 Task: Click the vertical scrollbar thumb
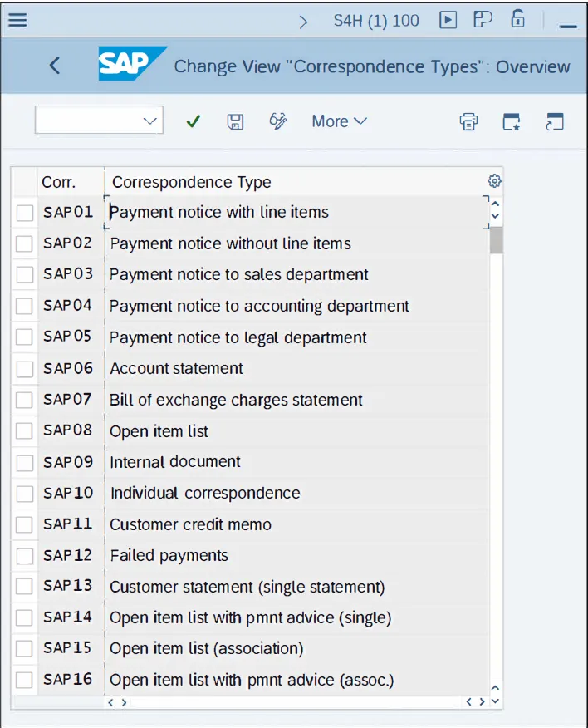496,240
